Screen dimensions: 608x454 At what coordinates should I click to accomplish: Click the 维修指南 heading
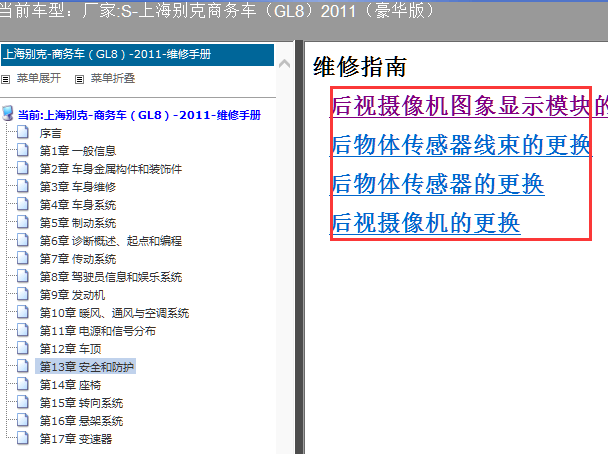tap(360, 67)
